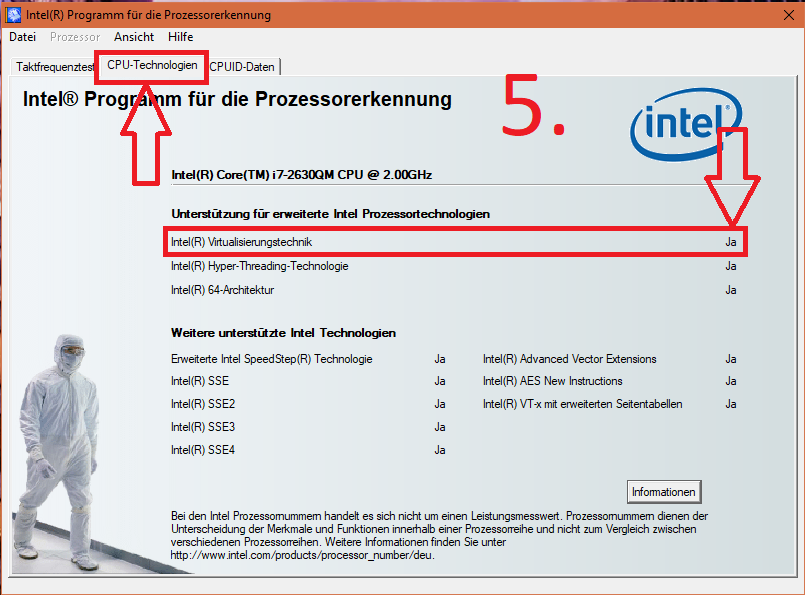Select the Intel(R) Hyper-Threading-Technologie row
The height and width of the screenshot is (595, 805).
click(454, 266)
